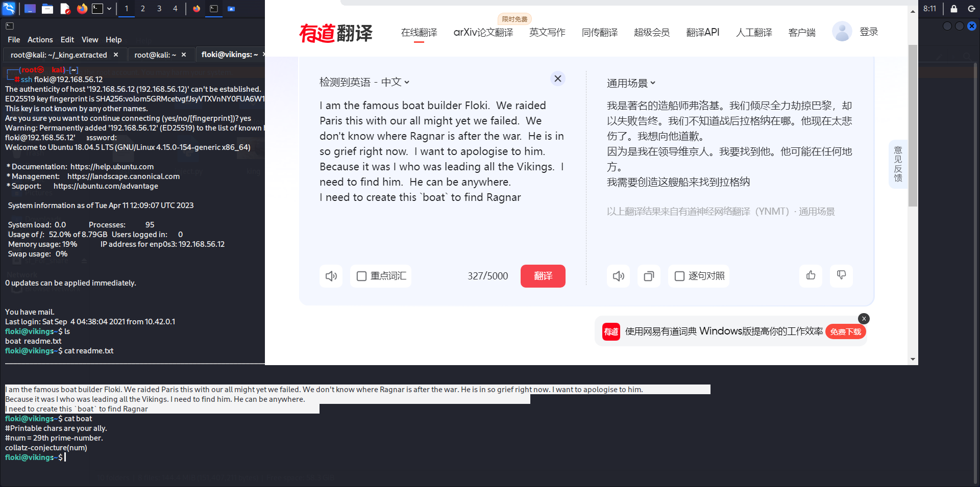Click 登录 to log in

click(869, 32)
